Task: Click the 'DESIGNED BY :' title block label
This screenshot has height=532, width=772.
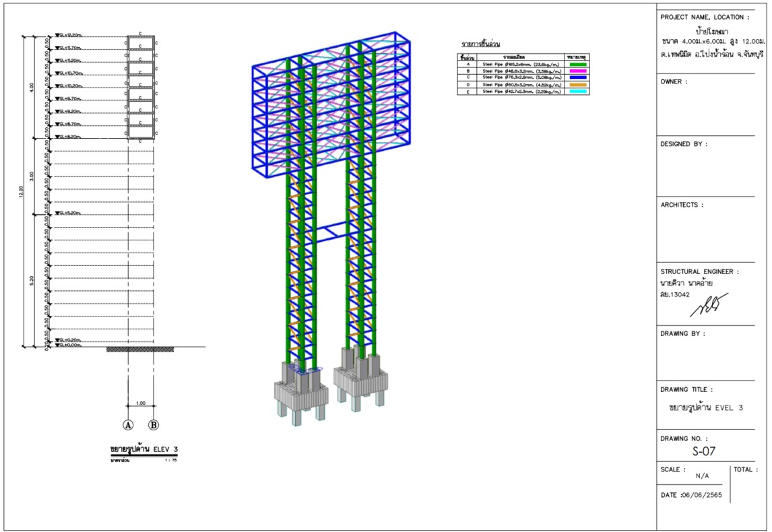Action: click(x=683, y=144)
